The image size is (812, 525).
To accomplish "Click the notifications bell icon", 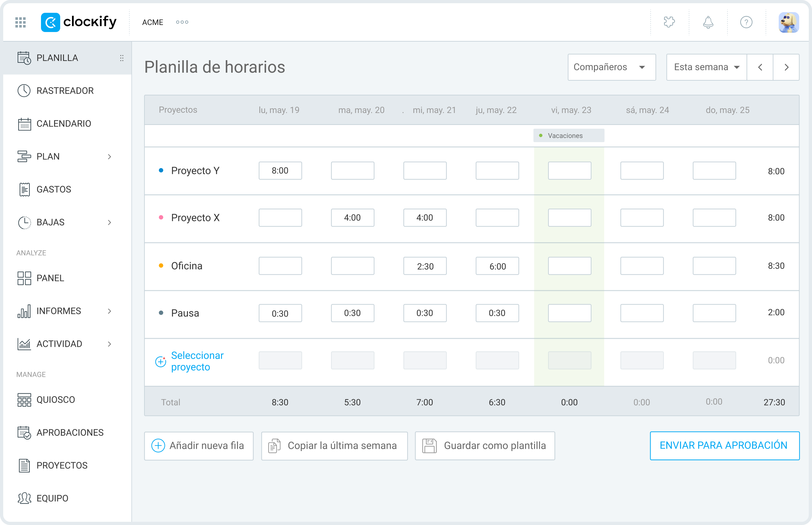I will (708, 22).
